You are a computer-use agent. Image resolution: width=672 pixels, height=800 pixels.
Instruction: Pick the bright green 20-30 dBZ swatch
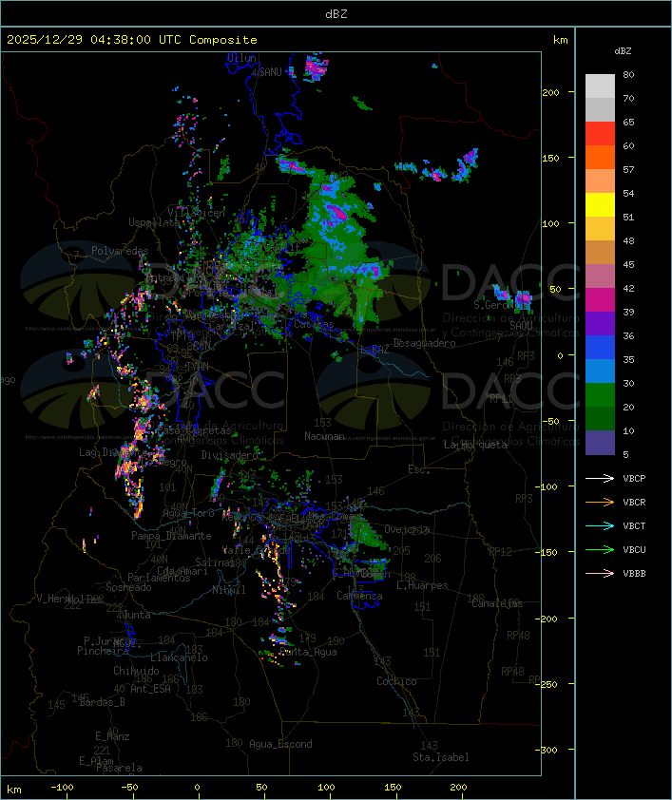tap(600, 395)
